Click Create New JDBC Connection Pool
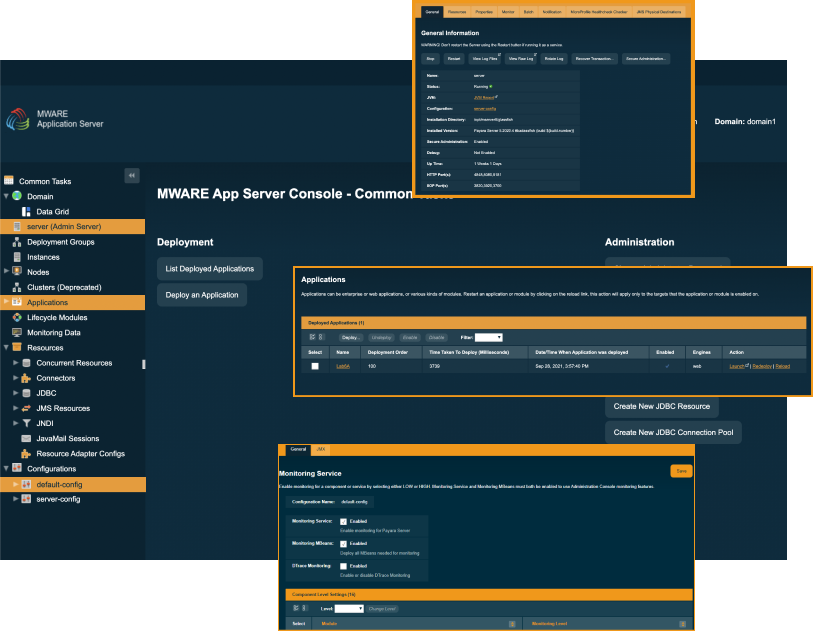 pyautogui.click(x=673, y=432)
